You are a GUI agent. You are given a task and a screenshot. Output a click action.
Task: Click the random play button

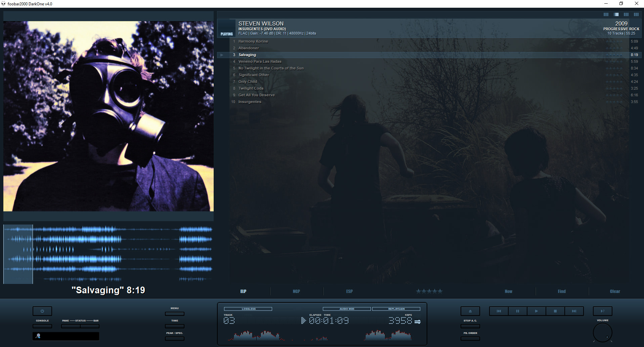(603, 311)
